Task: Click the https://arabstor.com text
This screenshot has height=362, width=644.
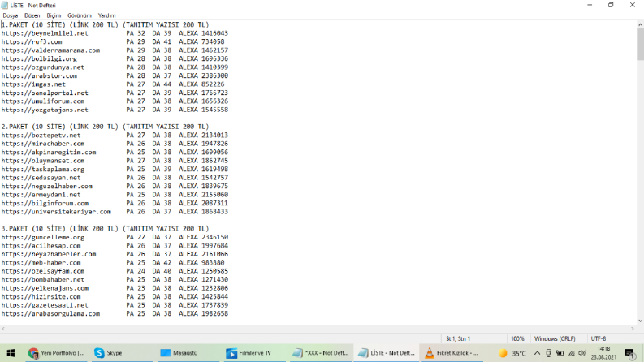Action: click(x=39, y=76)
